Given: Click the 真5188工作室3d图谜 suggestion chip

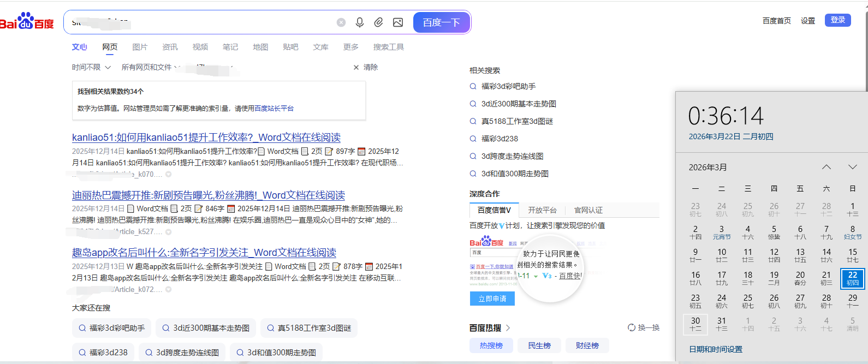Looking at the screenshot, I should [309, 328].
